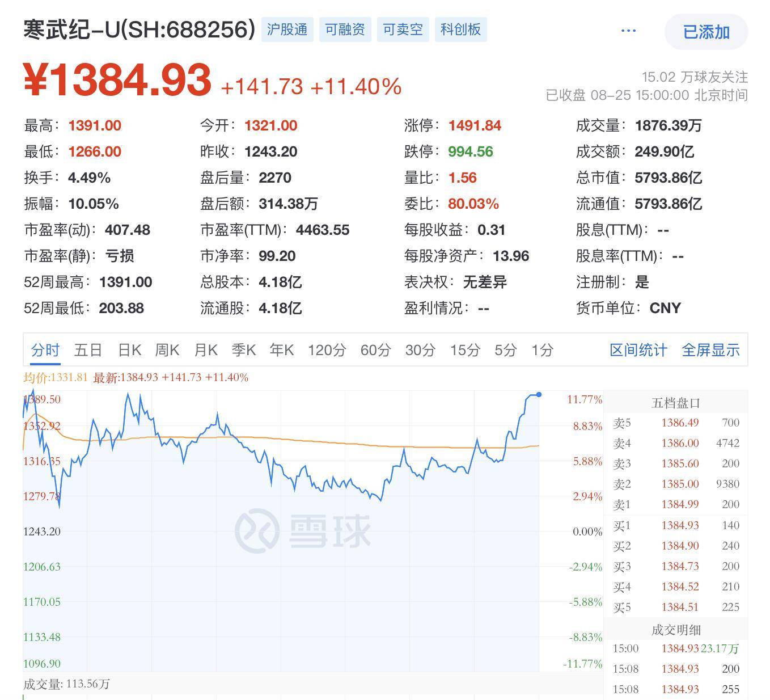The image size is (770, 700).
Task: Click the 卖1 ask price 1384.99
Action: (680, 504)
